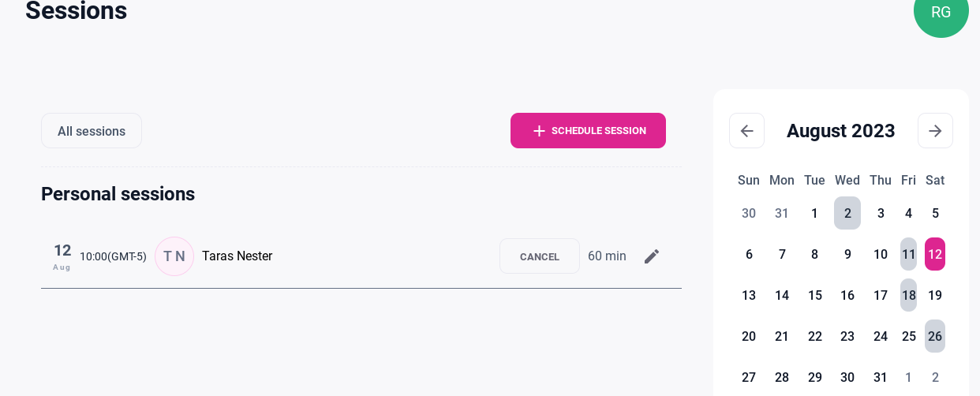This screenshot has width=980, height=396.
Task: Select August 12 on the calendar
Action: click(x=935, y=254)
